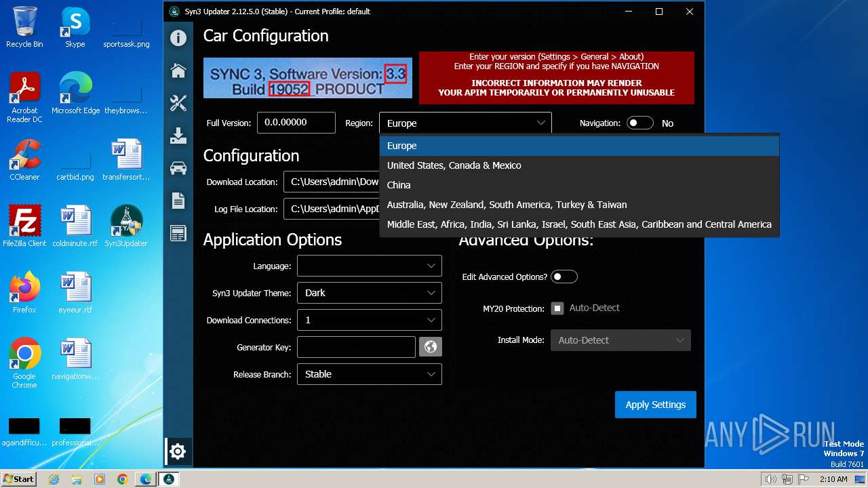Toggle the Navigation switch

(x=640, y=123)
